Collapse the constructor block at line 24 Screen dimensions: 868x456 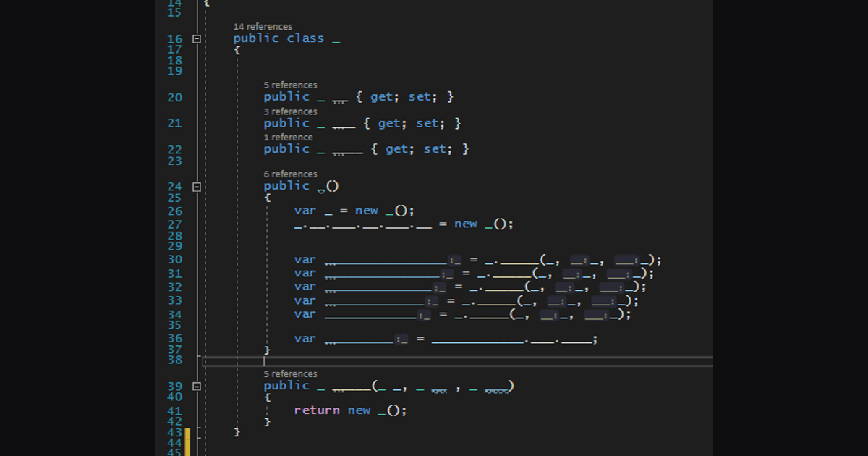click(196, 187)
